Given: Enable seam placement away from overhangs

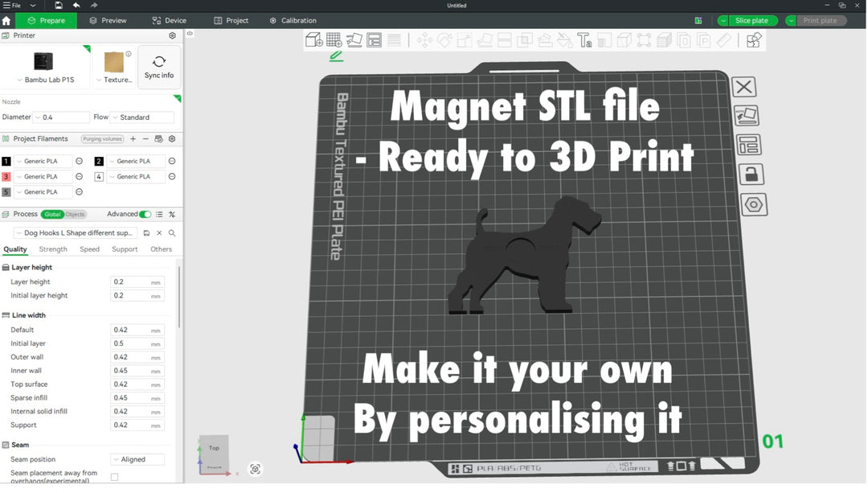Looking at the screenshot, I should (x=113, y=475).
